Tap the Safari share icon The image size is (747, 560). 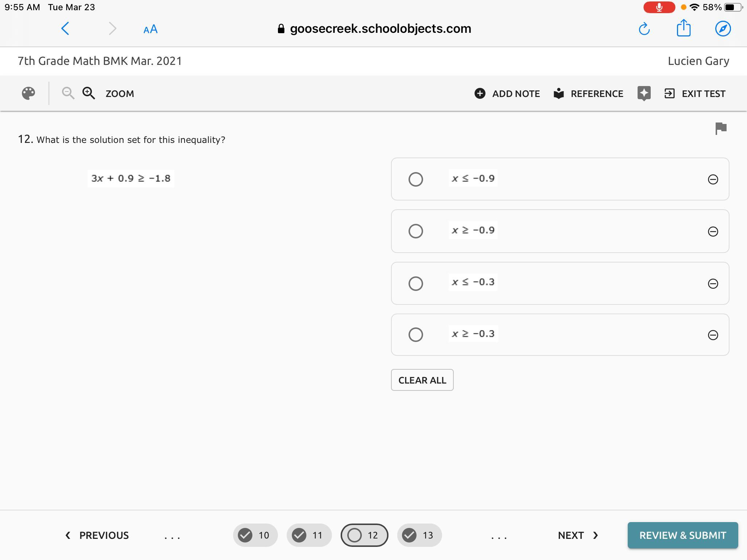tap(684, 28)
